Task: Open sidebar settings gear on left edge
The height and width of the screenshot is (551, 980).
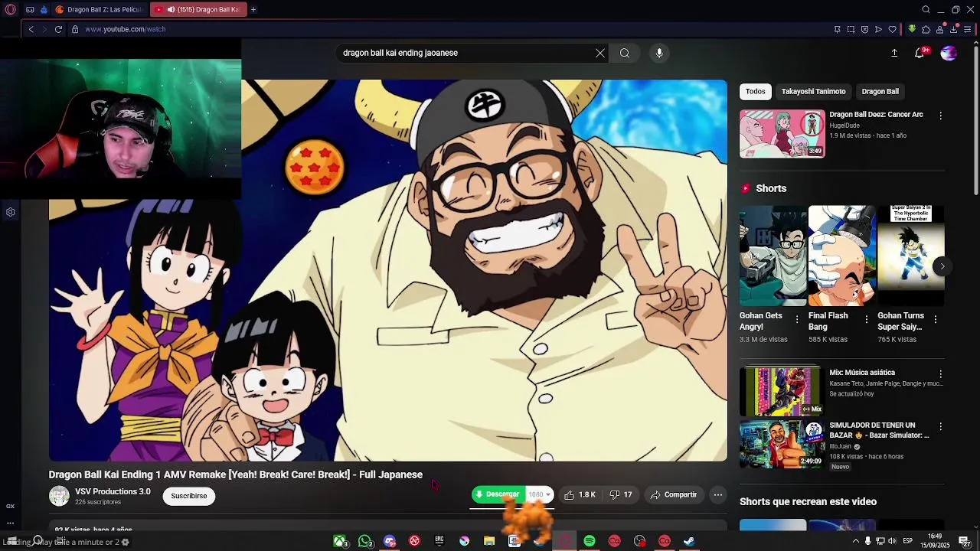Action: click(11, 212)
